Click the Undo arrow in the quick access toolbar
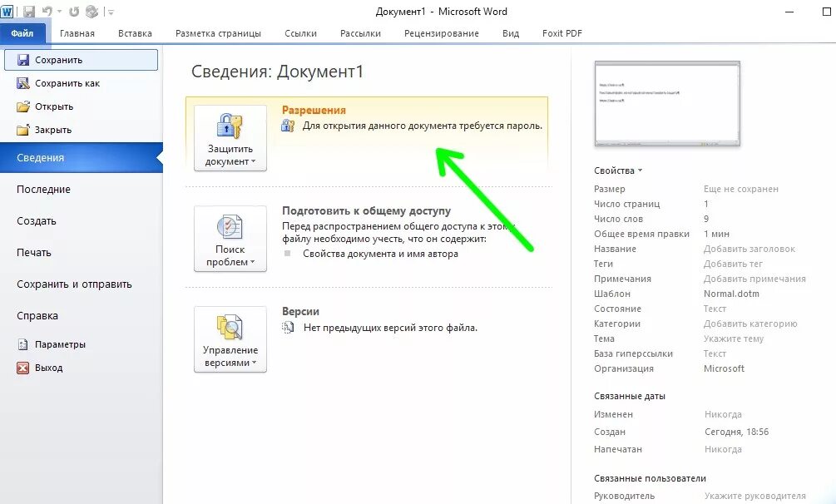The height and width of the screenshot is (504, 836). 47,11
